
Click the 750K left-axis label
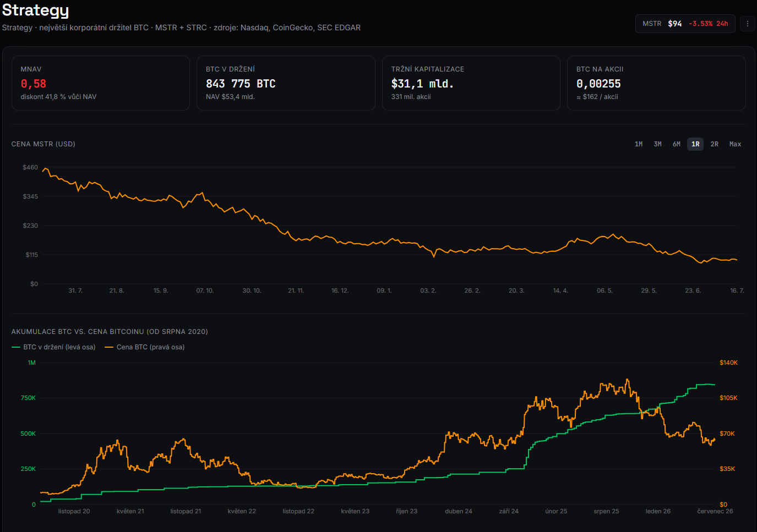[28, 398]
